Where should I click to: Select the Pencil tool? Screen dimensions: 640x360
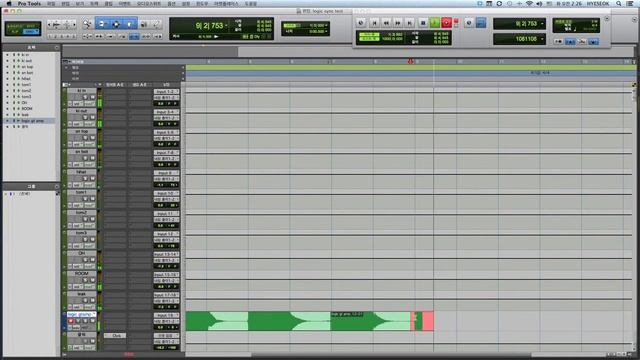(156, 24)
